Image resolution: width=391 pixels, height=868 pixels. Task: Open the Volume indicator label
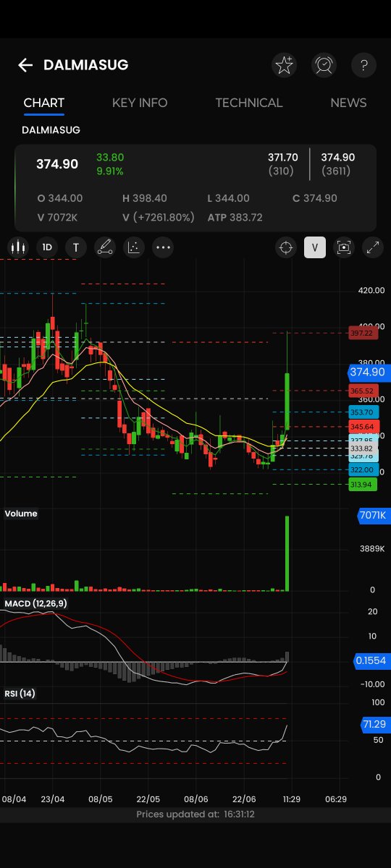pos(21,514)
